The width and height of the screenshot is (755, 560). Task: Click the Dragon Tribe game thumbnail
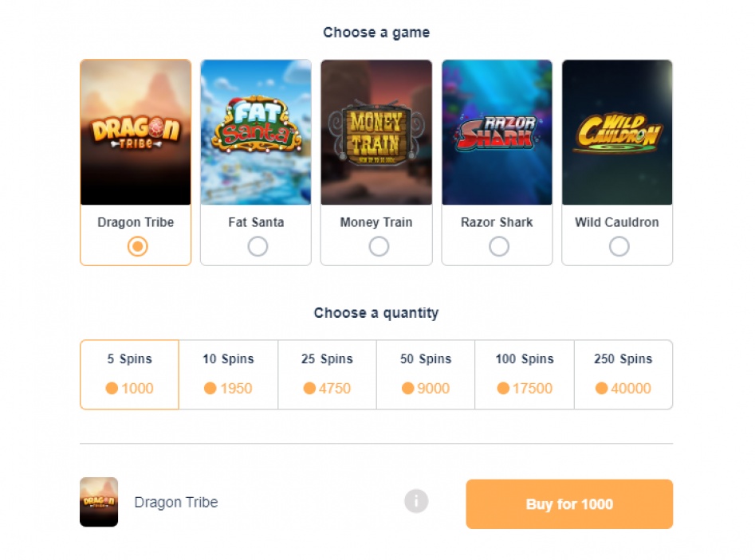click(136, 132)
